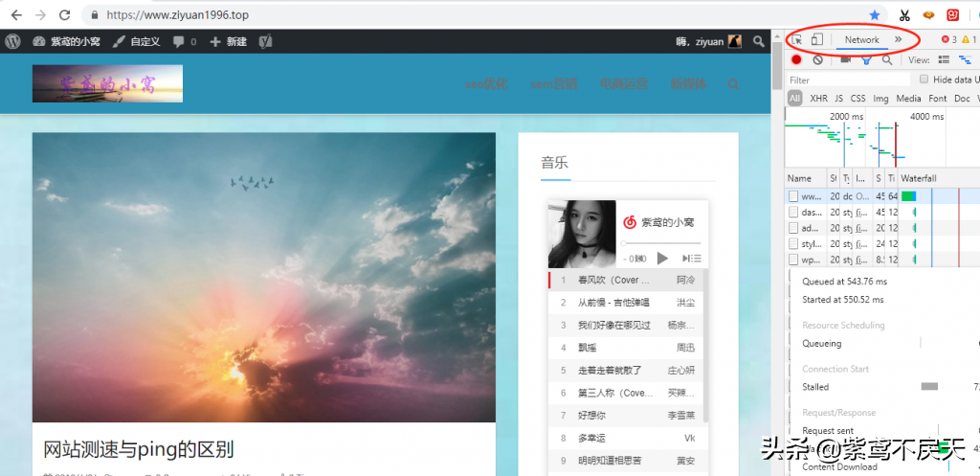The width and height of the screenshot is (980, 476).
Task: Click the network Filter input field
Action: coord(848,80)
